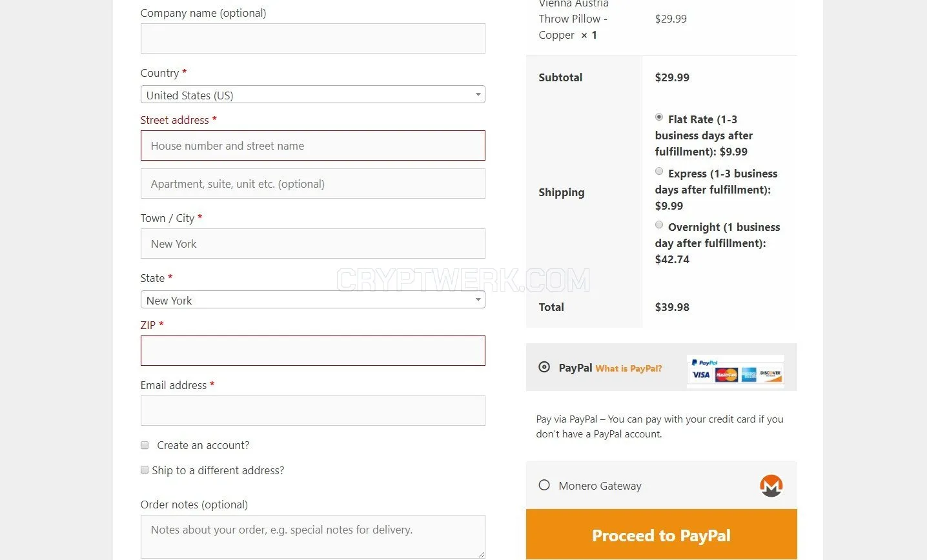Open the What is PayPal? link
The image size is (927, 560).
pyautogui.click(x=628, y=368)
